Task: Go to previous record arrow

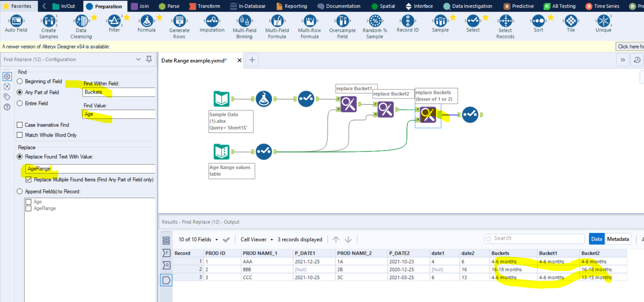Action: 336,239
